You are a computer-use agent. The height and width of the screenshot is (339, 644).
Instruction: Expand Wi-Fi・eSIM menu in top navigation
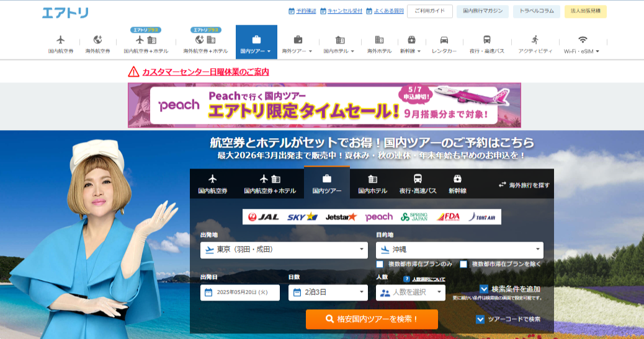pos(581,45)
